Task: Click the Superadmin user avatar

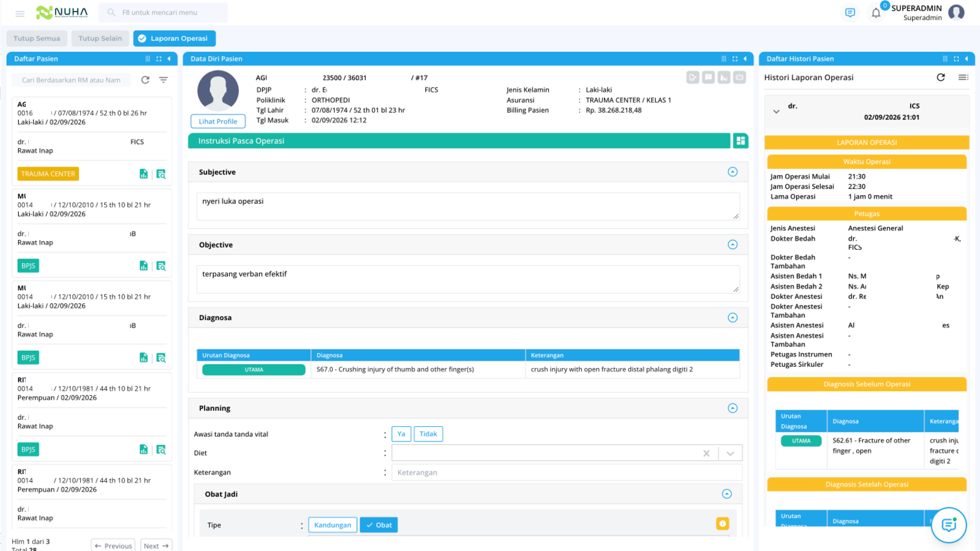Action: tap(956, 12)
